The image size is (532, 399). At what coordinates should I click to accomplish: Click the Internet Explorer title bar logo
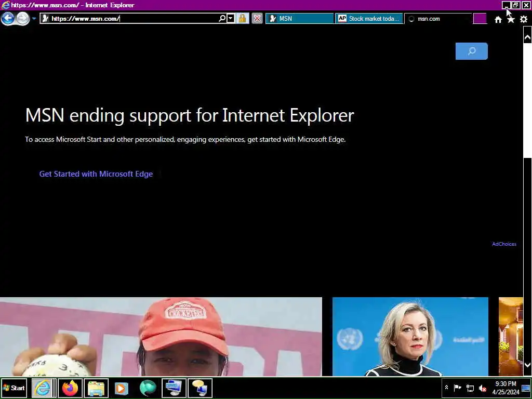[5, 5]
